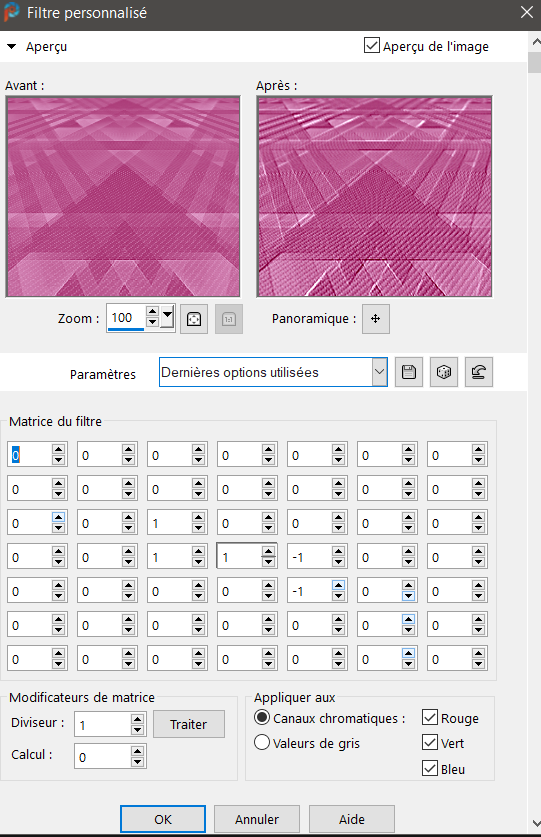Click the zoom 1:1 actual size icon

(x=229, y=319)
